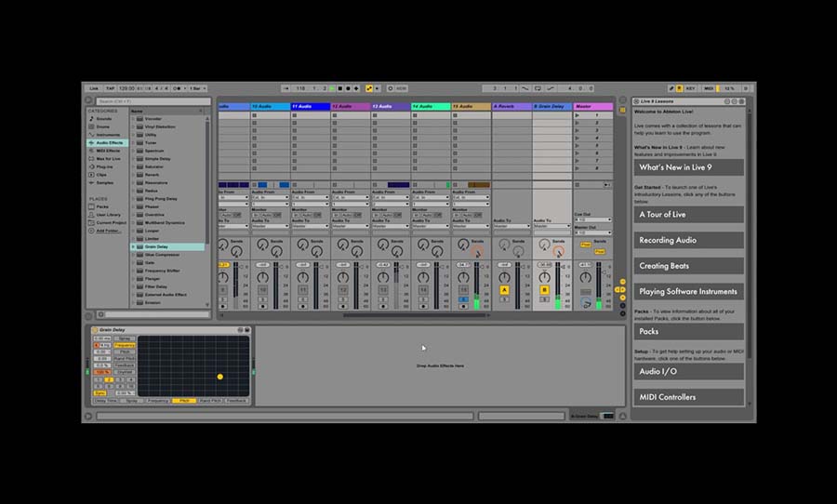
Task: Open the Creating Beats lesson
Action: 688,265
